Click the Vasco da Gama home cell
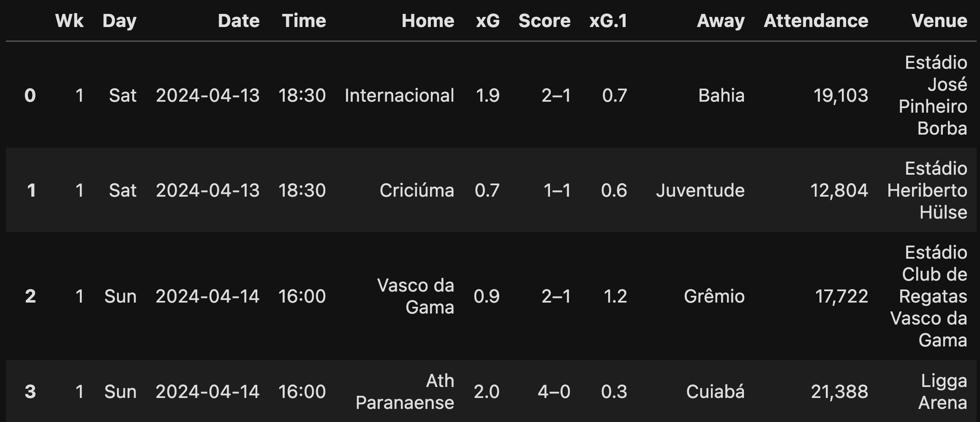The width and height of the screenshot is (980, 422). 415,296
